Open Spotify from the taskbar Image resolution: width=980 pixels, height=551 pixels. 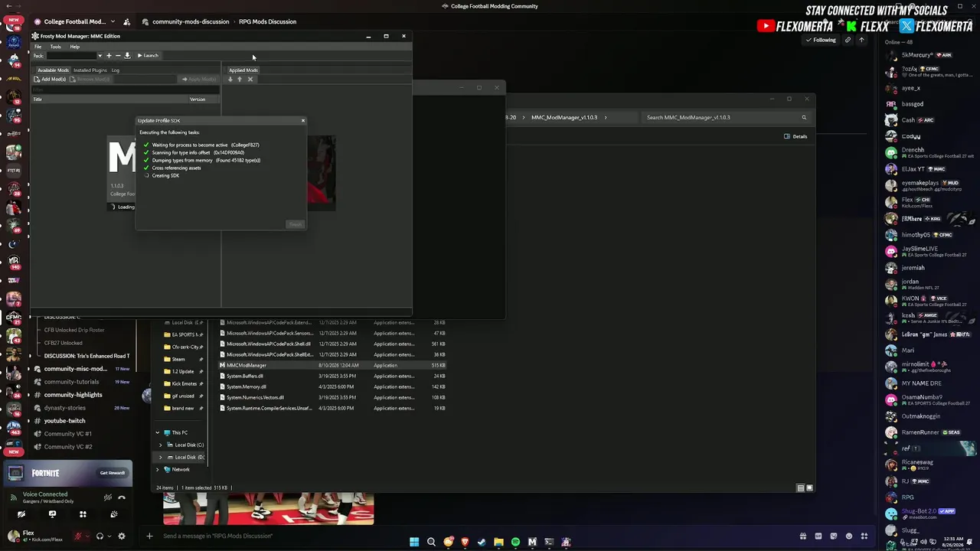point(515,542)
